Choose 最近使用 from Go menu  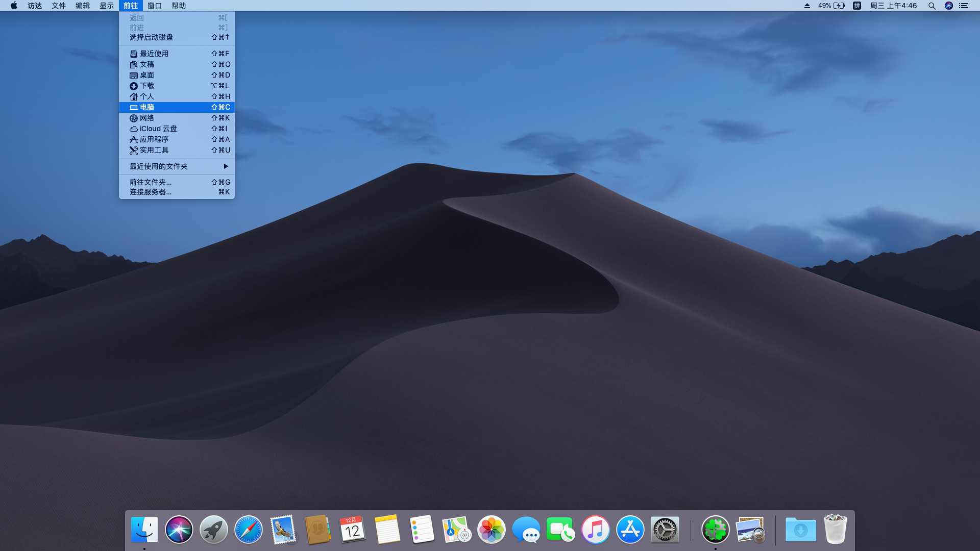point(177,54)
